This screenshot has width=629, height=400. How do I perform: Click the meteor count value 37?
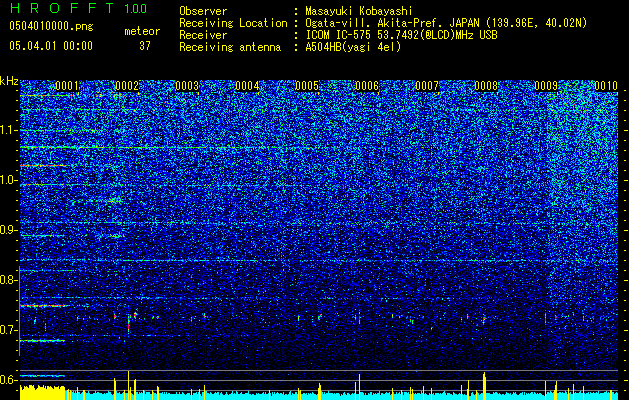[x=145, y=46]
